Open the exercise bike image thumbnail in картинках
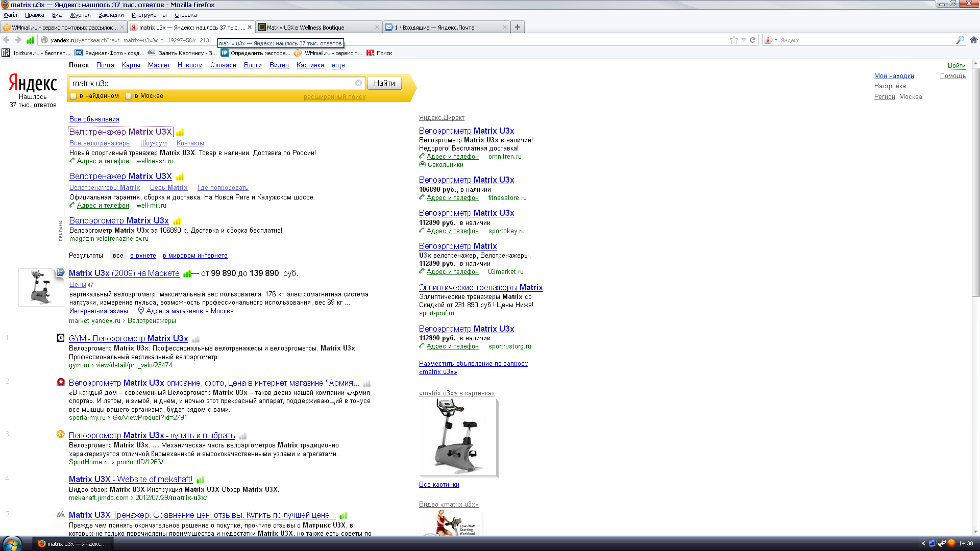The height and width of the screenshot is (551, 980). [457, 437]
